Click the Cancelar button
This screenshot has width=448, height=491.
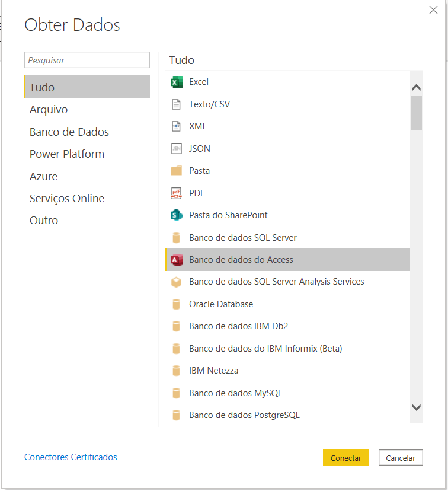[x=401, y=457]
